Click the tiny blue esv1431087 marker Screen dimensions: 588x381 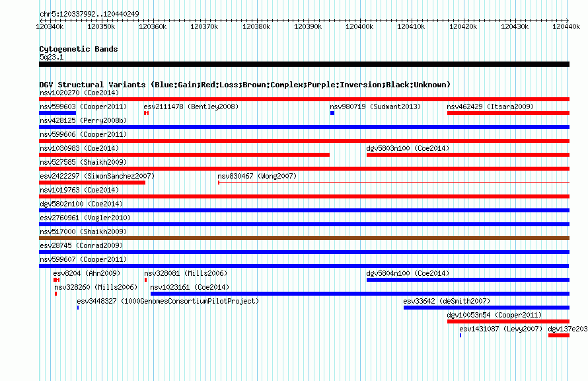click(460, 335)
